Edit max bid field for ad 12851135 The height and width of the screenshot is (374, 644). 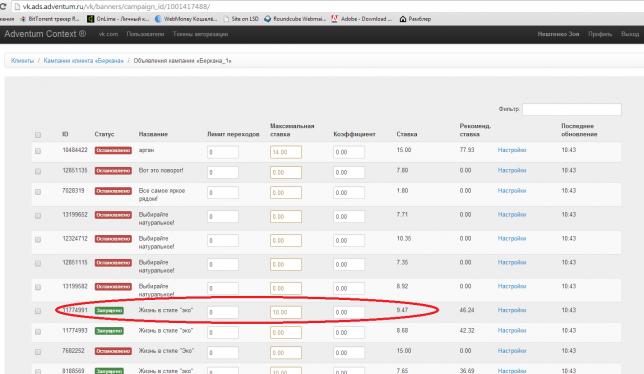pyautogui.click(x=286, y=172)
